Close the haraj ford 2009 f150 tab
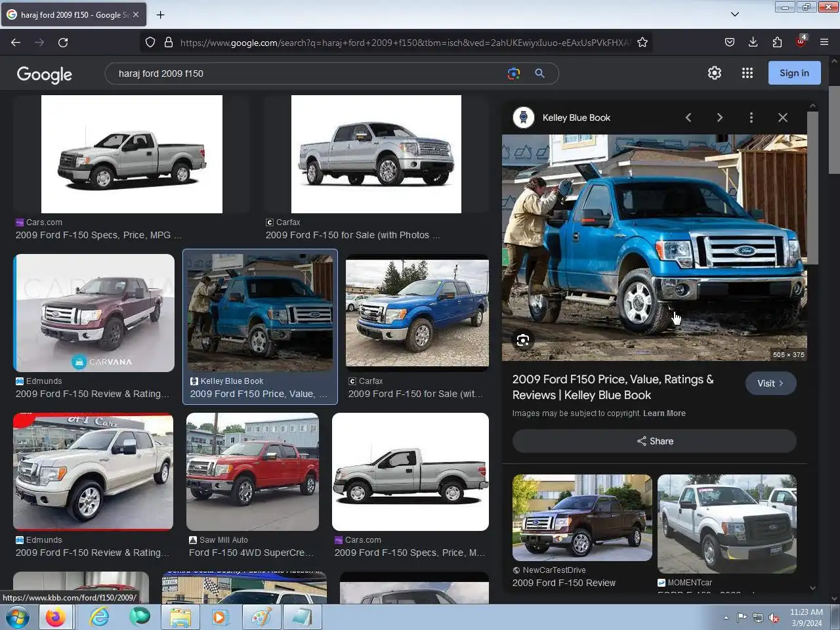This screenshot has width=840, height=630. 136,14
